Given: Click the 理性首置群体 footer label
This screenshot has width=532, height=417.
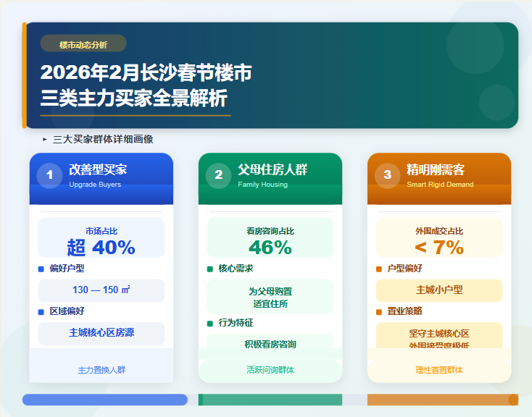Looking at the screenshot, I should [439, 370].
